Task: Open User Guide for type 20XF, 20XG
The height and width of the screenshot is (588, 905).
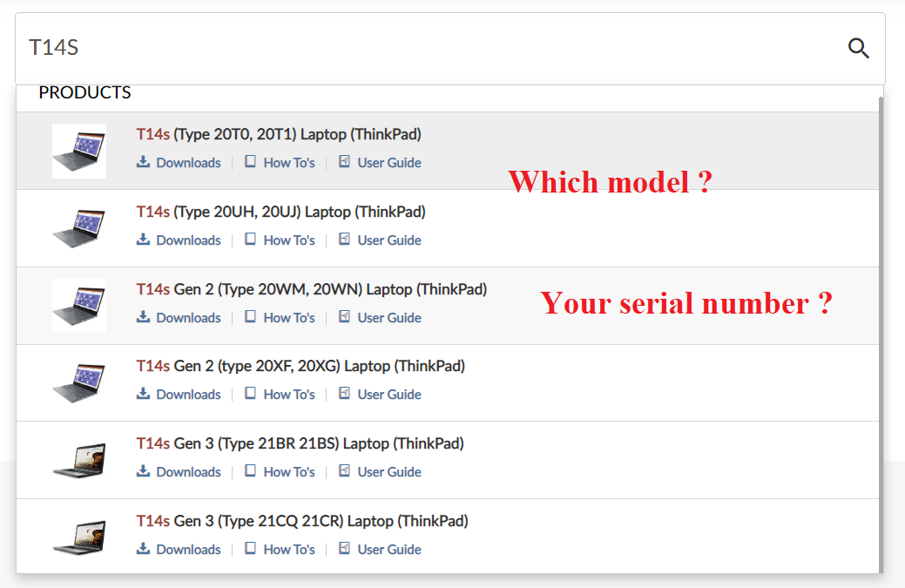Action: (x=389, y=394)
